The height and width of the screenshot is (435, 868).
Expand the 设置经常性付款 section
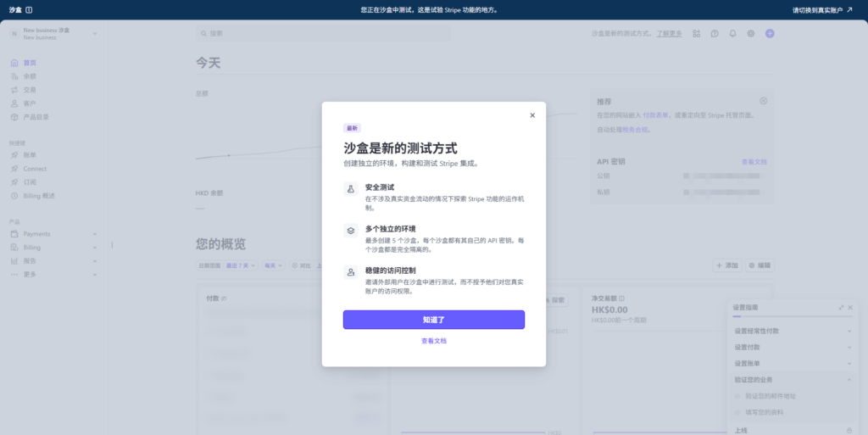click(x=849, y=331)
